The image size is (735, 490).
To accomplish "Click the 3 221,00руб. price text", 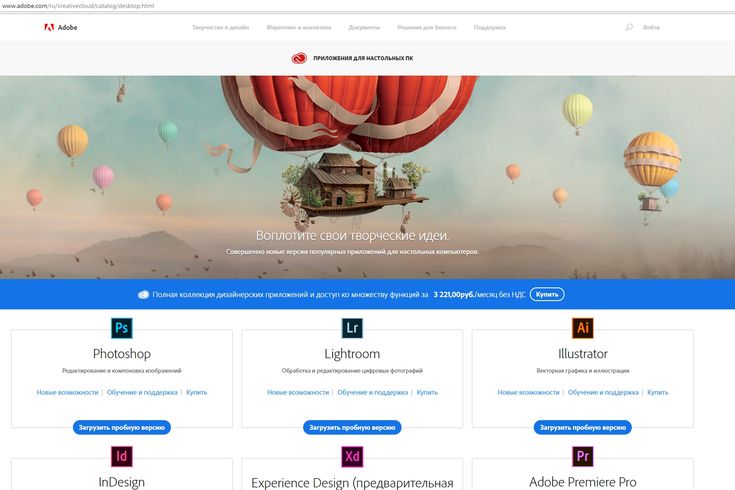I will coord(454,294).
